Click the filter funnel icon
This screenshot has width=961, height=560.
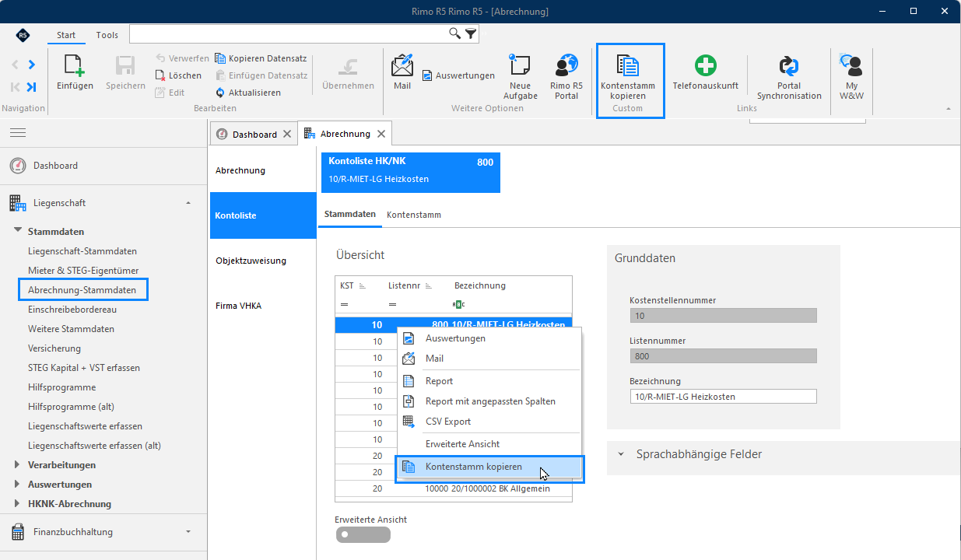[x=471, y=33]
